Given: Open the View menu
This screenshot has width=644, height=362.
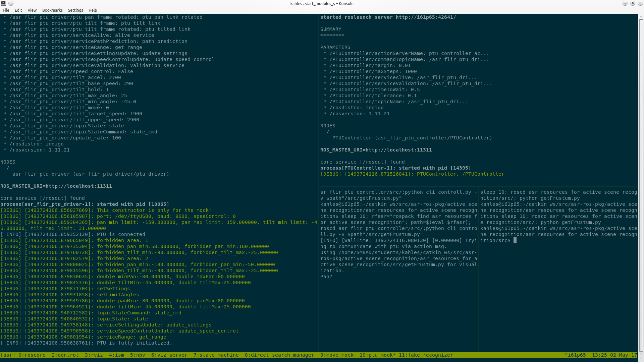Looking at the screenshot, I should click(32, 10).
